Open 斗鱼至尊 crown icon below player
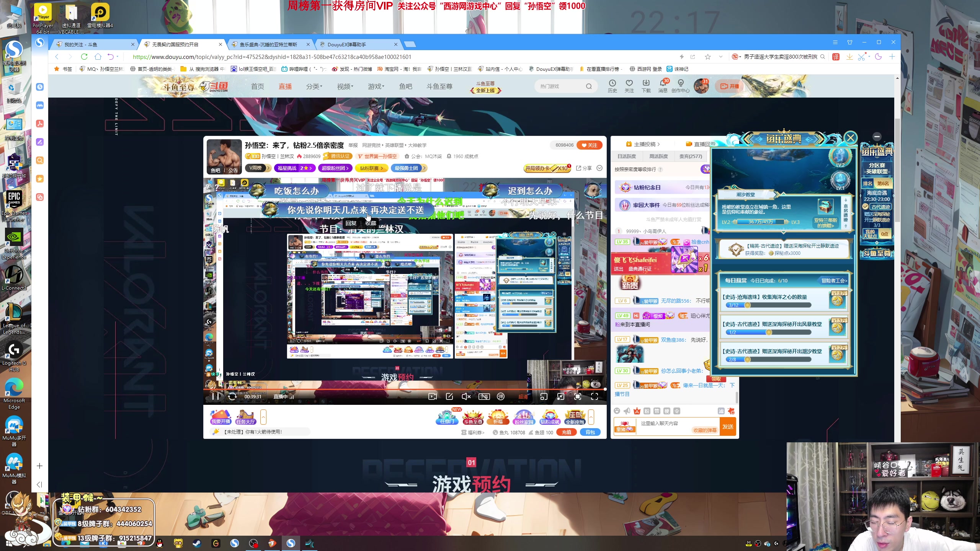Image resolution: width=980 pixels, height=551 pixels. [473, 417]
